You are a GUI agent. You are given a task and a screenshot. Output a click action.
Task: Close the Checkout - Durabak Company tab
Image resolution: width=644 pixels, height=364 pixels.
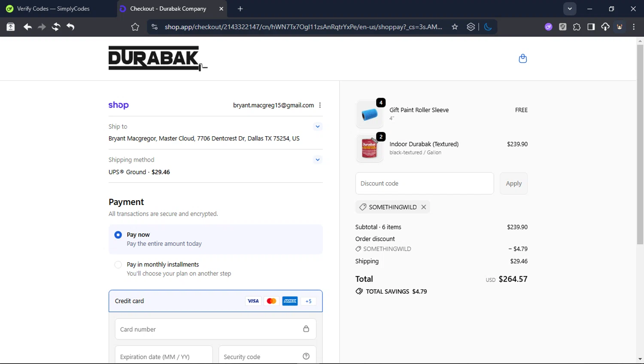[x=221, y=9]
